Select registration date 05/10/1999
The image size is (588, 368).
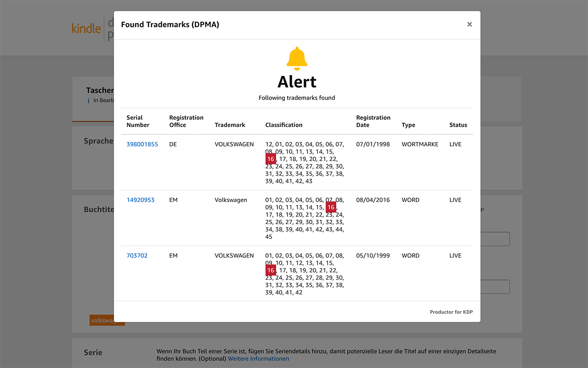click(x=373, y=256)
